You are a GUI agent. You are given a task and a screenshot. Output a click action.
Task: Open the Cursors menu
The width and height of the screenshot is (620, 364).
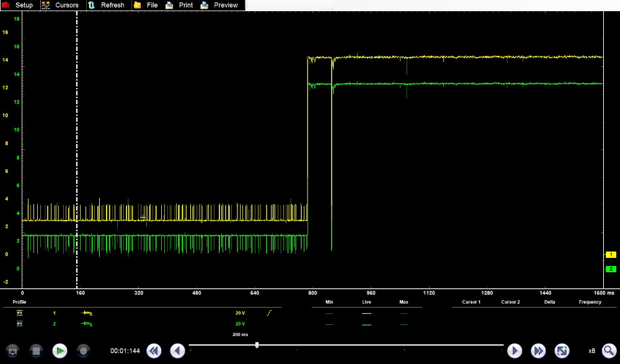pyautogui.click(x=60, y=5)
